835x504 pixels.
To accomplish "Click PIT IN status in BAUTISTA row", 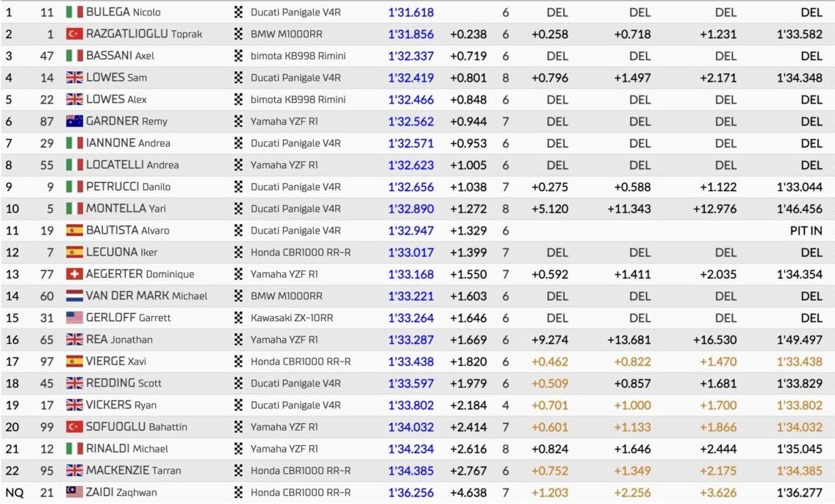I will [806, 230].
